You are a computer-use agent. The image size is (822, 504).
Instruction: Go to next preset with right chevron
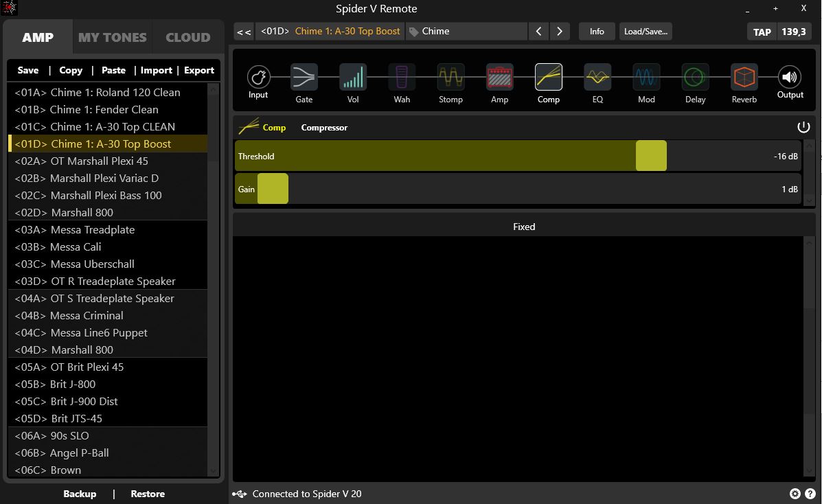coord(560,32)
